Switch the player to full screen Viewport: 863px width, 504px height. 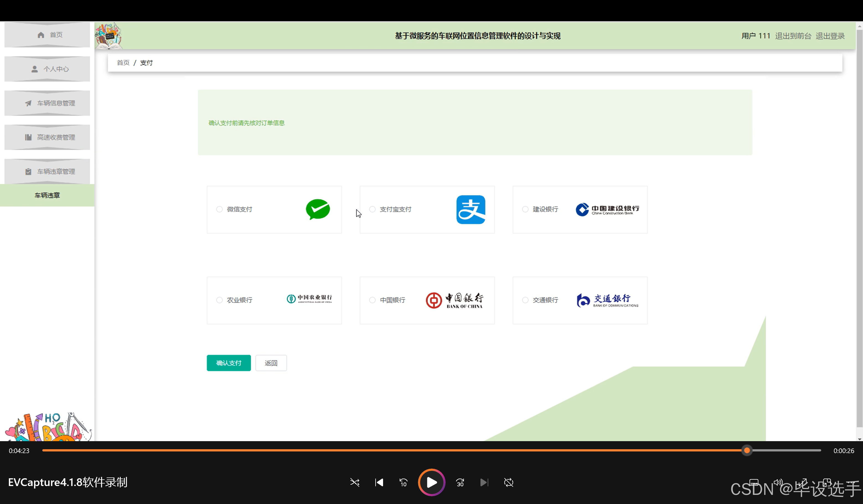tap(802, 482)
